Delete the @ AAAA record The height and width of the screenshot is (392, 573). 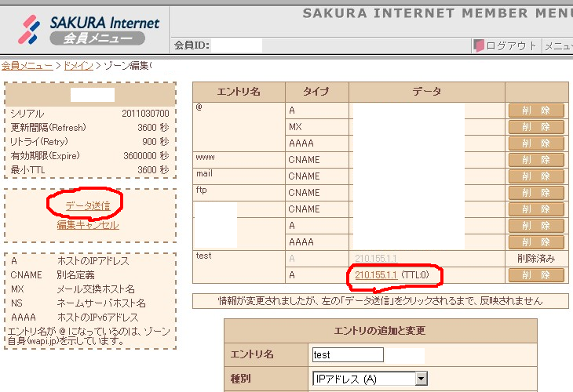(x=536, y=143)
